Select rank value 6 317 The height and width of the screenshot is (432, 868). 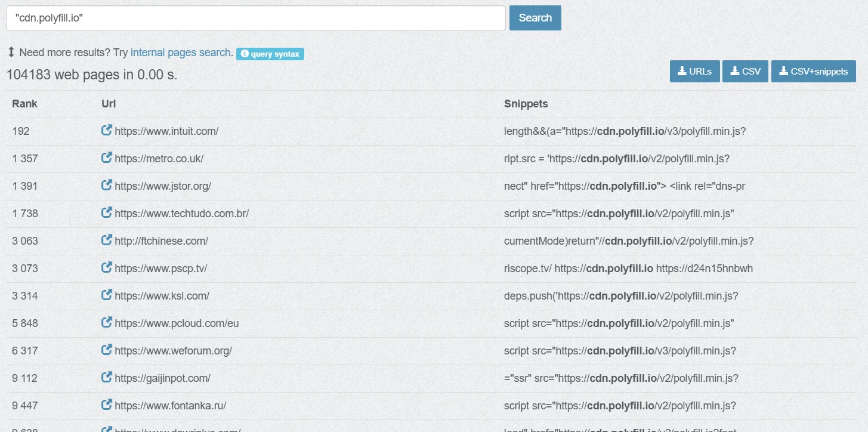tap(24, 351)
